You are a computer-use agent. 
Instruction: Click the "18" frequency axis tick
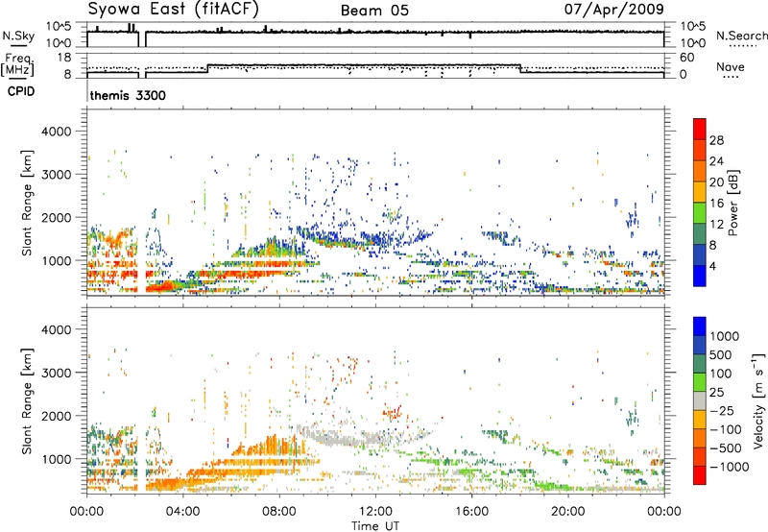tap(64, 58)
